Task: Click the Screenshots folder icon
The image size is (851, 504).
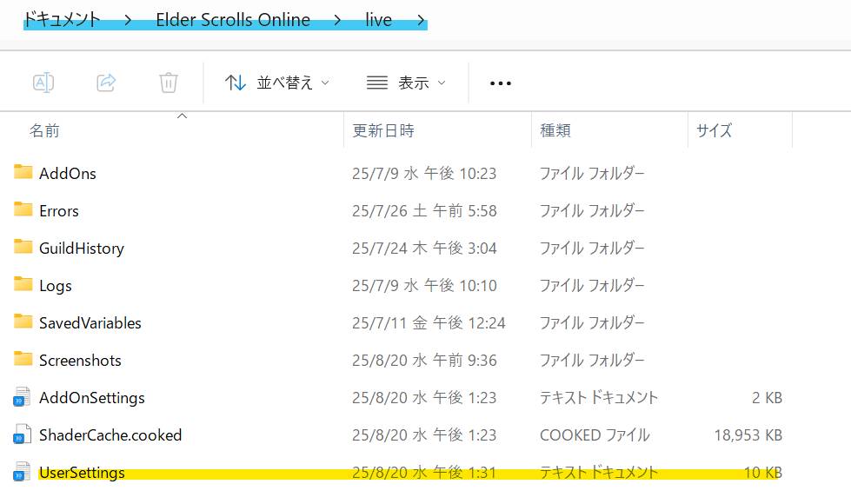Action: 23,359
